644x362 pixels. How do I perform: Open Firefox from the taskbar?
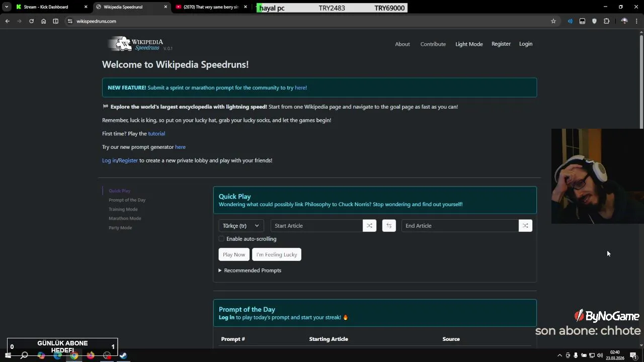[x=91, y=355]
